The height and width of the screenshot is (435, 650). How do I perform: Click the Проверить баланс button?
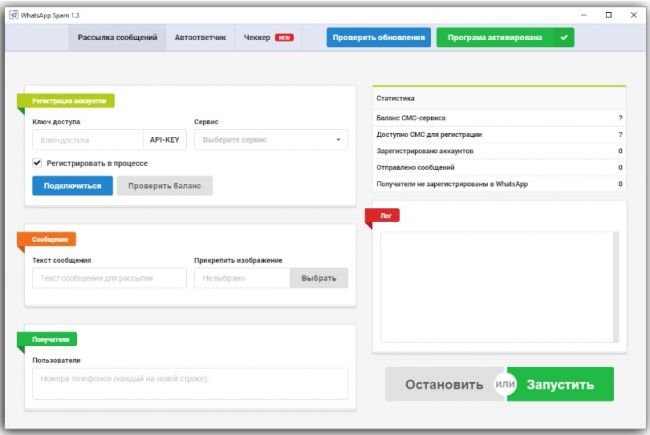pyautogui.click(x=165, y=186)
